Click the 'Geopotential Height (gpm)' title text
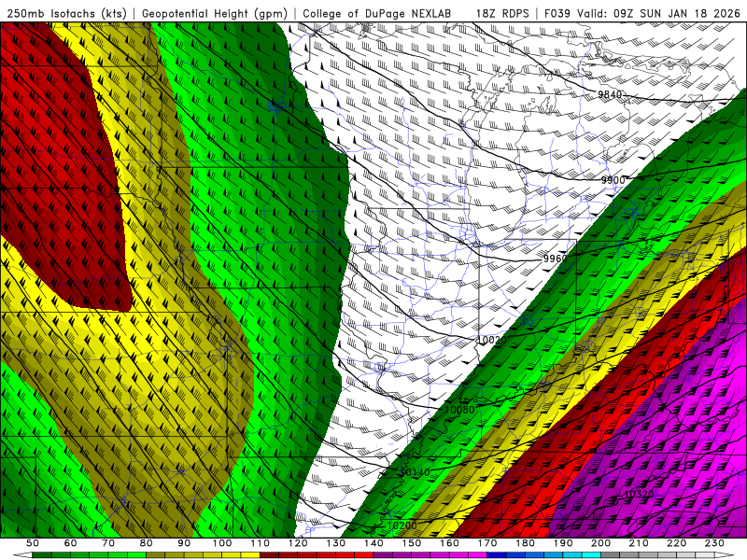The height and width of the screenshot is (560, 747). (215, 14)
